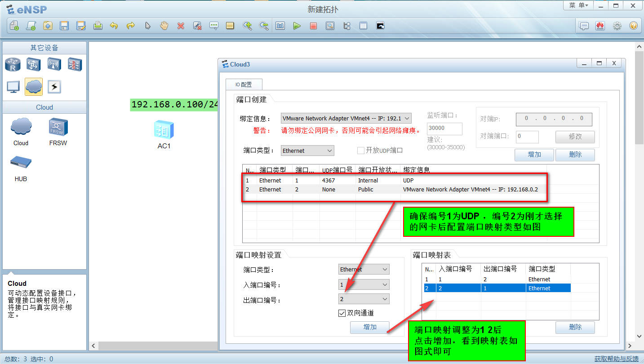Switch to the IO配置 tab
This screenshot has height=364, width=644.
pos(244,84)
